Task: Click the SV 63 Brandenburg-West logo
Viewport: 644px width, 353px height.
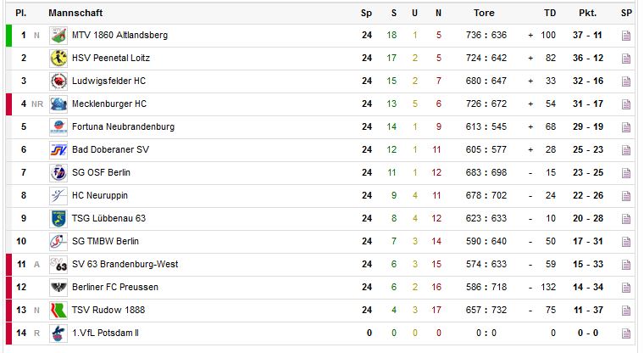Action: pyautogui.click(x=58, y=265)
